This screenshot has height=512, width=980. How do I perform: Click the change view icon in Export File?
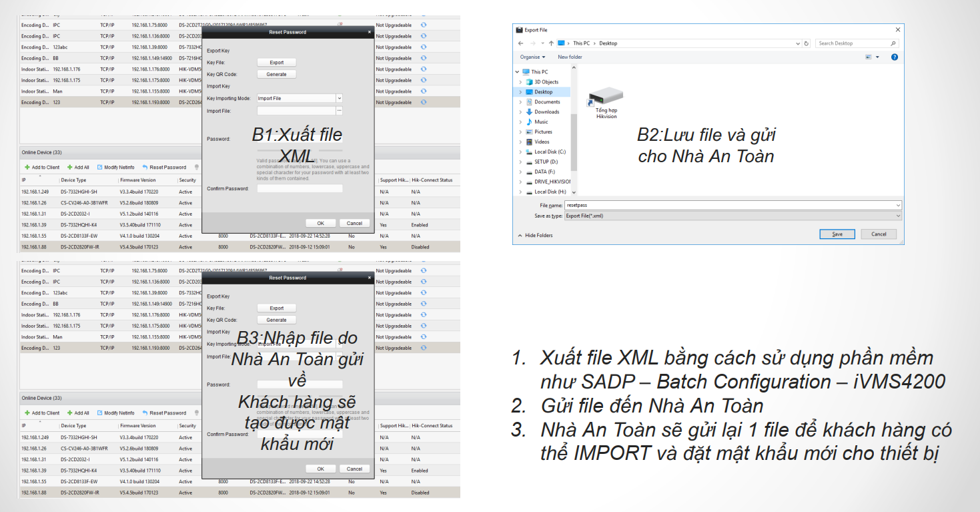pos(869,57)
